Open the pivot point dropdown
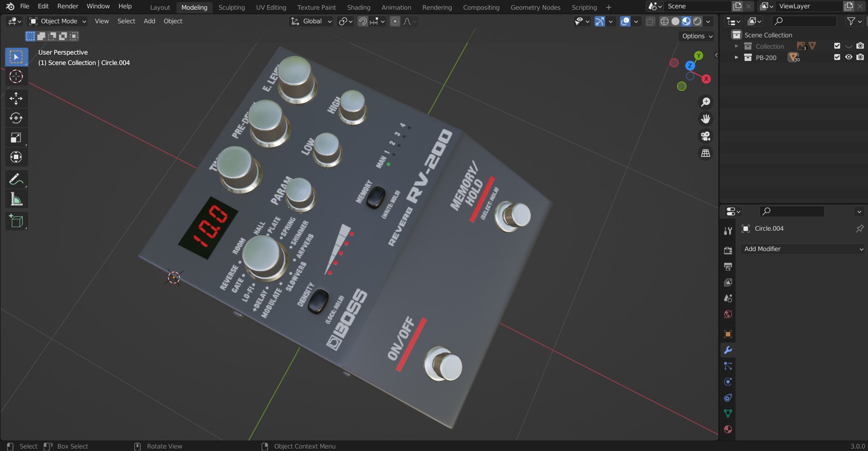The height and width of the screenshot is (451, 868). [x=346, y=21]
